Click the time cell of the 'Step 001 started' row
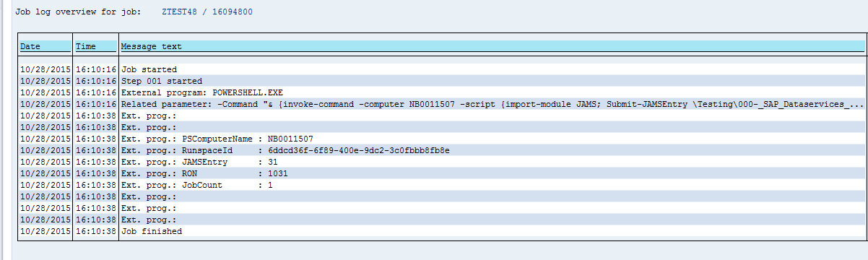 click(x=95, y=81)
